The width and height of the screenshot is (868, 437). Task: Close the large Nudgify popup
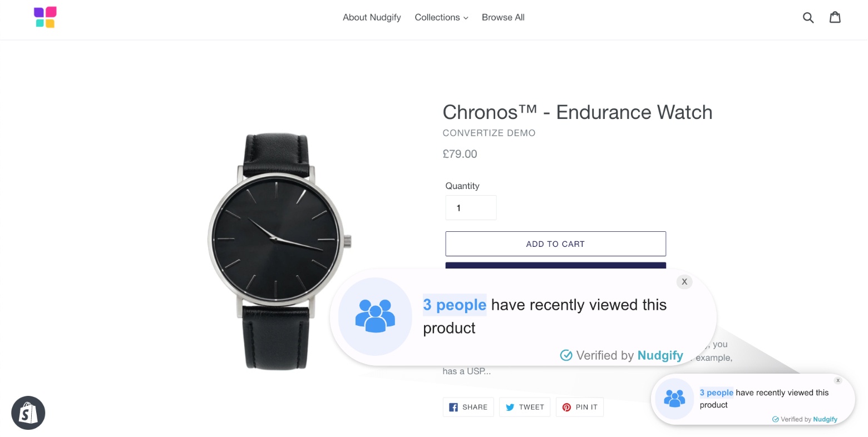(x=684, y=282)
